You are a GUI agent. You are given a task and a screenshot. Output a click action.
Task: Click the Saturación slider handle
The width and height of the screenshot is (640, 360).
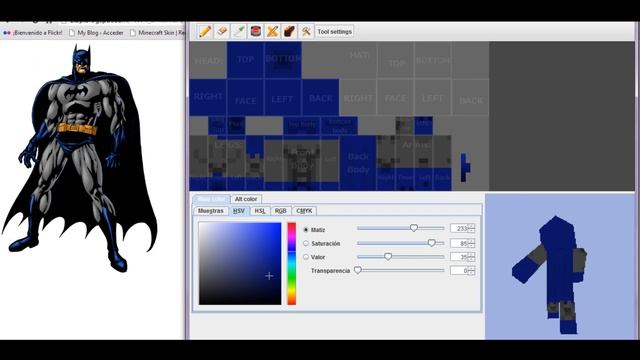[431, 243]
